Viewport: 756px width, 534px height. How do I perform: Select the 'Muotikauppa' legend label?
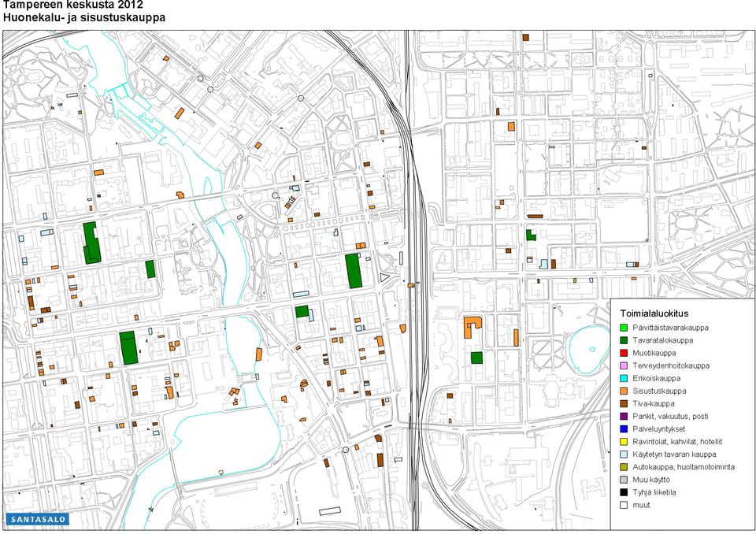tap(654, 353)
